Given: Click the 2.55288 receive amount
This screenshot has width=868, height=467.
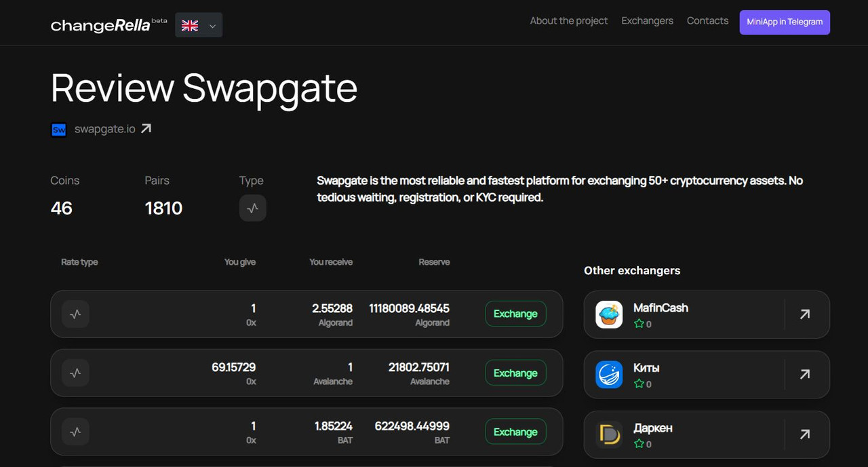Looking at the screenshot, I should [x=332, y=308].
